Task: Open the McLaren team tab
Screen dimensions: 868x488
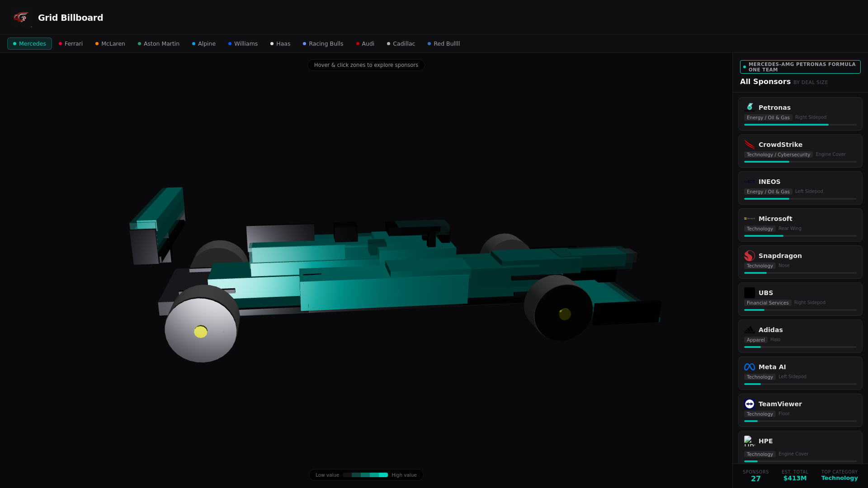Action: (x=110, y=44)
